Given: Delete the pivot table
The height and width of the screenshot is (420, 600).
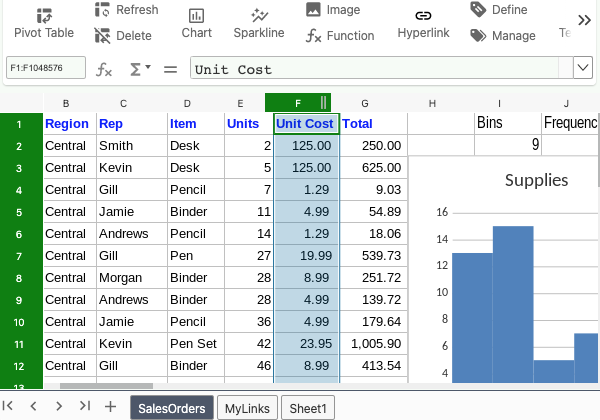Looking at the screenshot, I should click(123, 36).
